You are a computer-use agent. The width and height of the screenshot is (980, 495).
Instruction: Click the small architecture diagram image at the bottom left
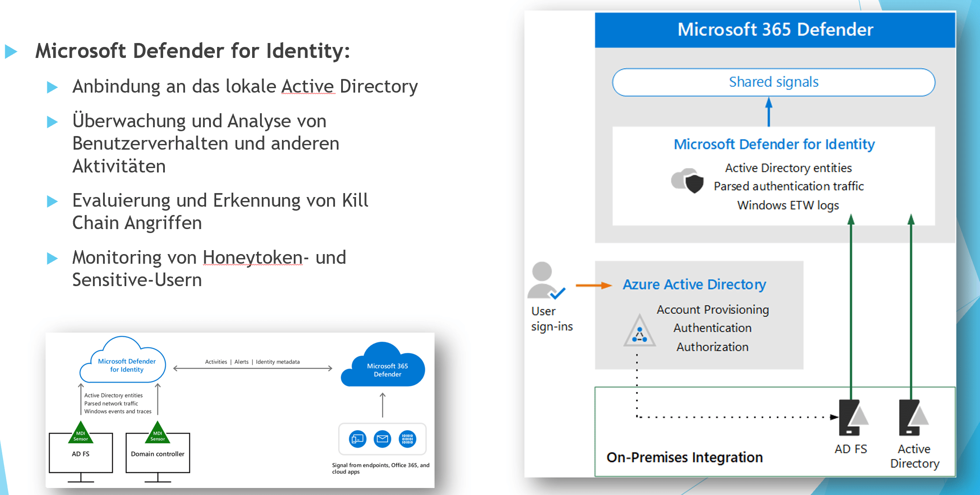[x=240, y=410]
